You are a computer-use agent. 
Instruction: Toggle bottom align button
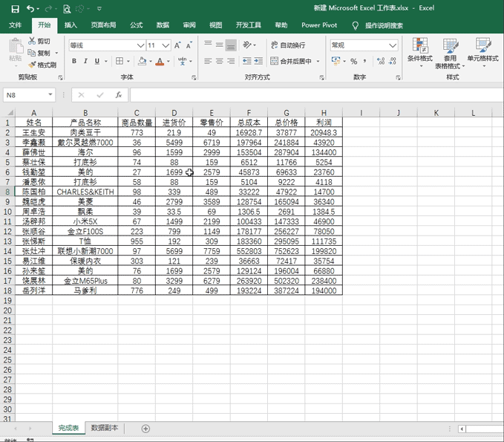[x=231, y=45]
